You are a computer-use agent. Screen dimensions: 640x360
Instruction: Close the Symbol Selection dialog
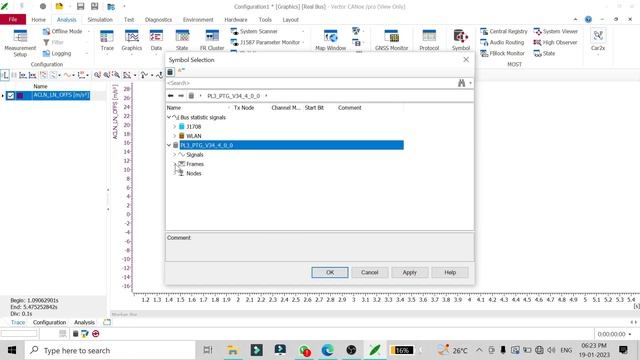tap(466, 60)
